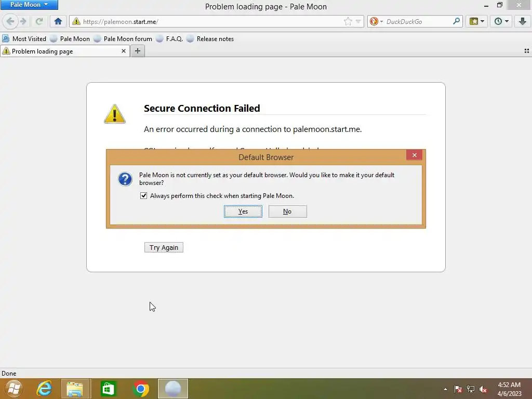Close the Default Browser dialog
This screenshot has width=532, height=399.
[x=414, y=155]
